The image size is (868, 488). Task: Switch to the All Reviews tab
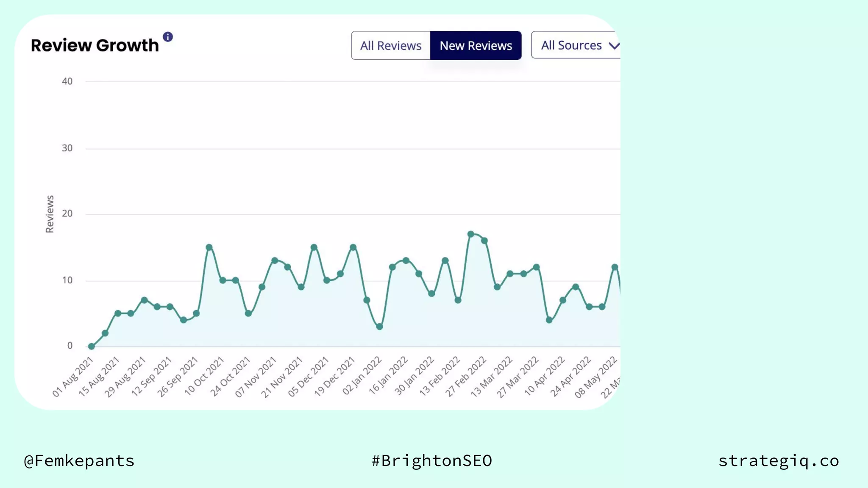(390, 45)
